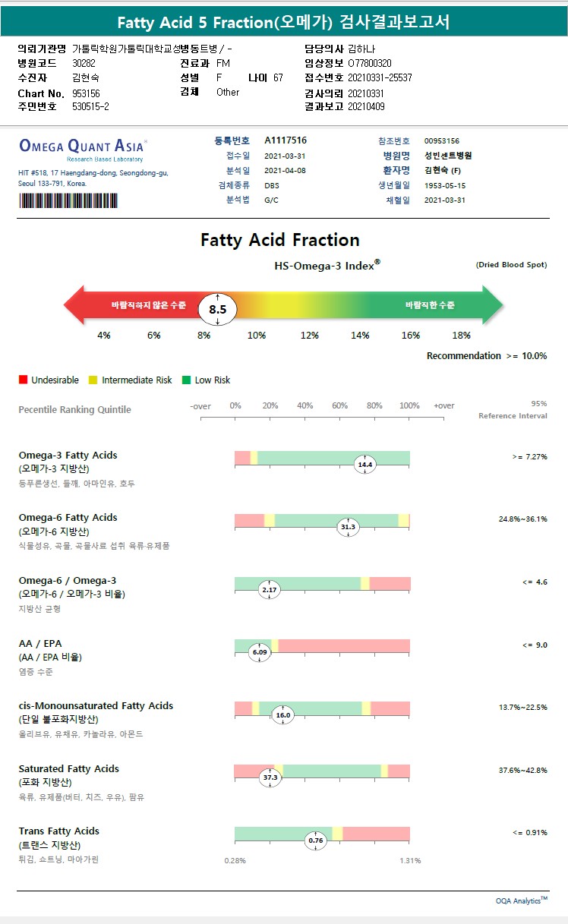Viewport: 568px width, 924px height.
Task: Click the report title header banner
Action: click(x=284, y=23)
